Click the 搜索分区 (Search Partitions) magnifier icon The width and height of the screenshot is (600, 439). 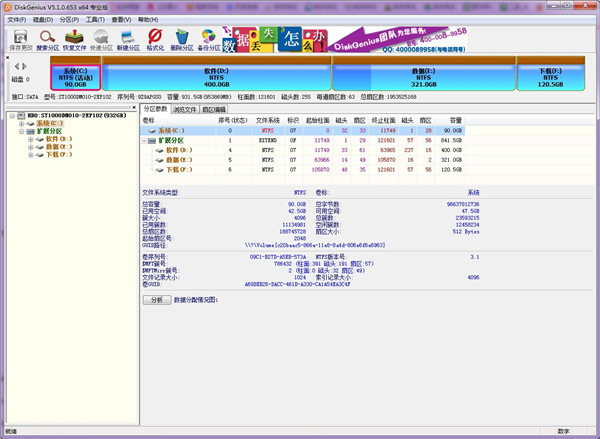pyautogui.click(x=47, y=38)
